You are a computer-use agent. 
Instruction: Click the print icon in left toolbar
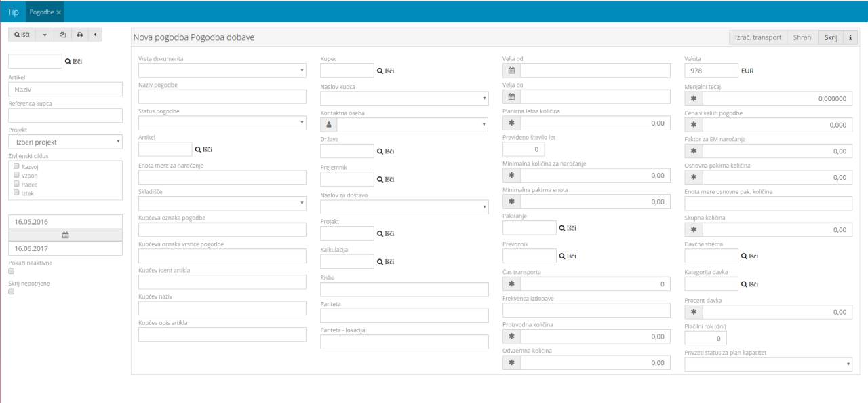(79, 35)
